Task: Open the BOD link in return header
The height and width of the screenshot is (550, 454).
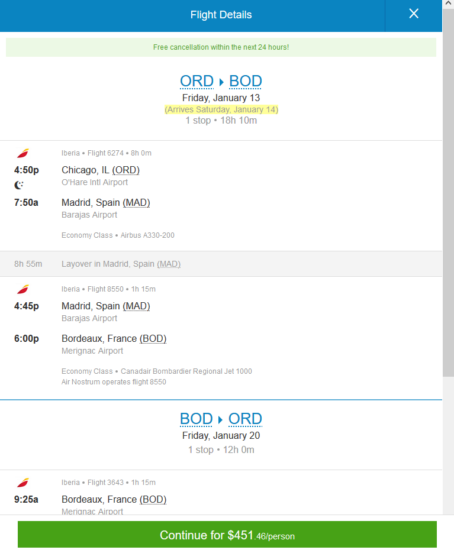Action: (x=196, y=419)
